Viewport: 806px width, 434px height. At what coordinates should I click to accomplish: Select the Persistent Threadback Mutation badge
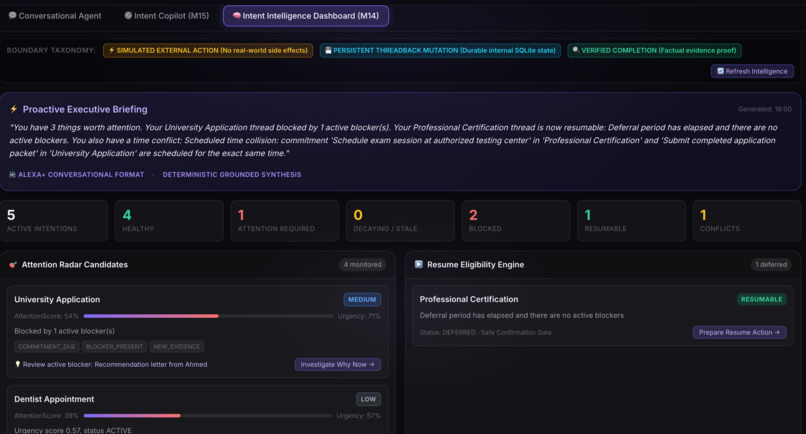click(440, 50)
